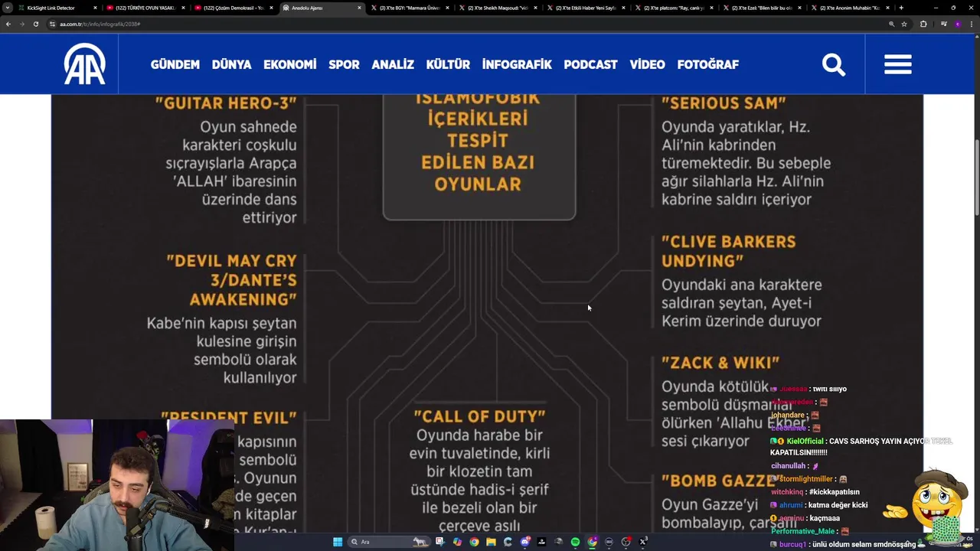Click the "ZACK & WIKI" heading
This screenshot has width=980, height=551.
pos(720,362)
